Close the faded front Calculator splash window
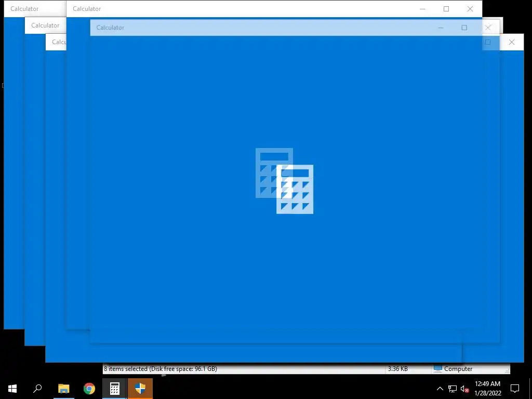The image size is (532, 399). tap(488, 28)
